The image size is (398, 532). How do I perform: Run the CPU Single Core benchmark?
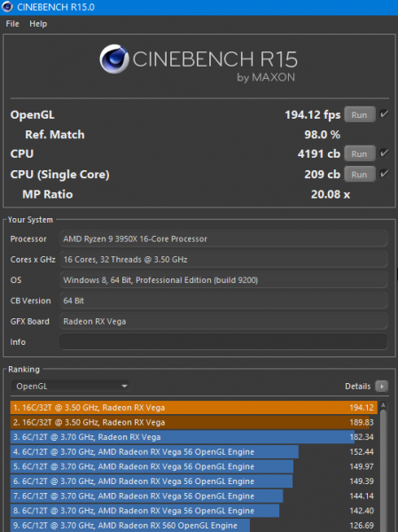click(x=359, y=174)
